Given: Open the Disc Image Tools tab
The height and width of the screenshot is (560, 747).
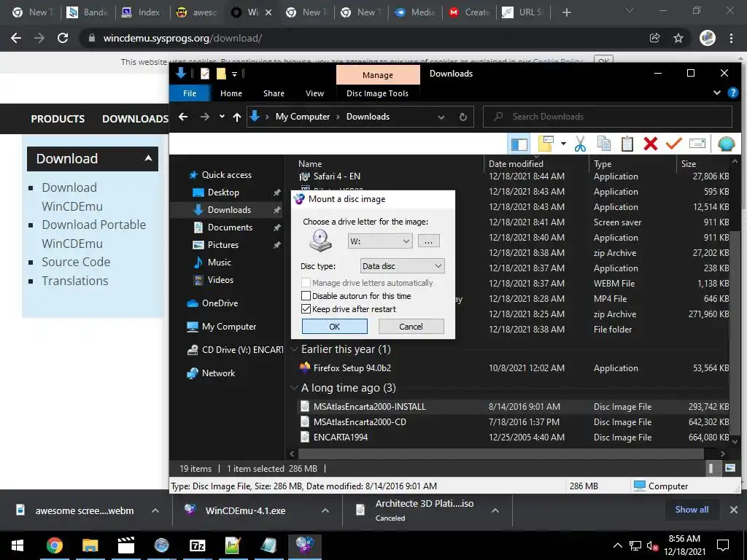Looking at the screenshot, I should pyautogui.click(x=377, y=93).
